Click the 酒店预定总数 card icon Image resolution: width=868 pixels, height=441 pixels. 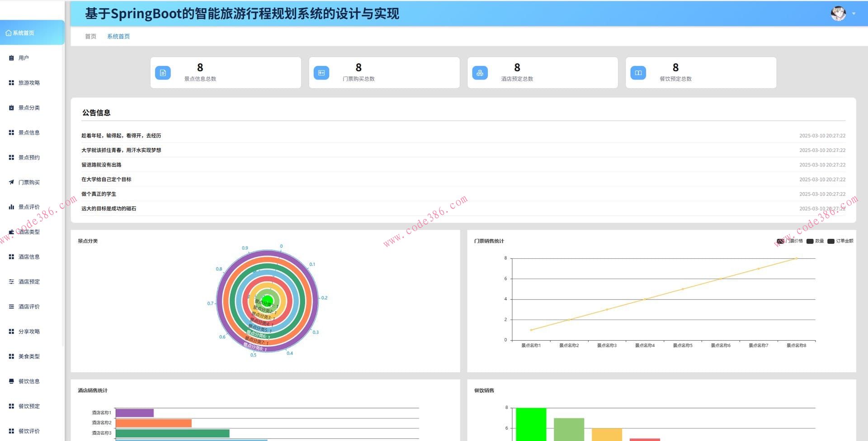[480, 73]
